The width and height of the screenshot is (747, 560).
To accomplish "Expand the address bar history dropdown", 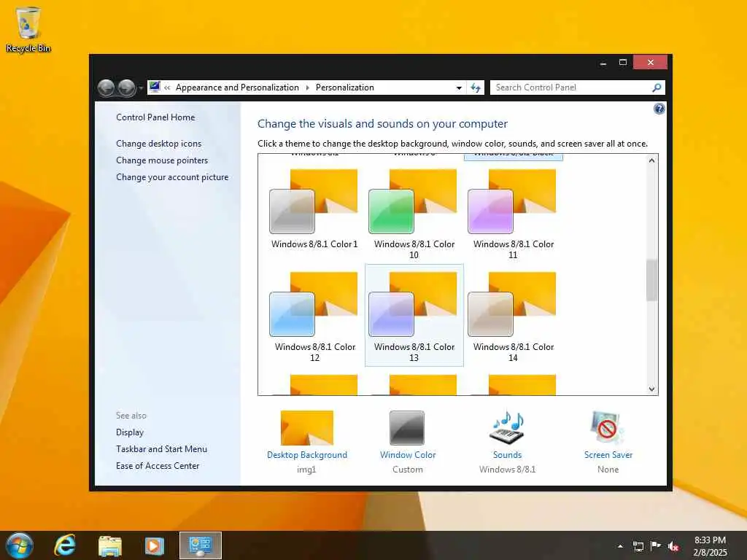I will click(x=459, y=87).
